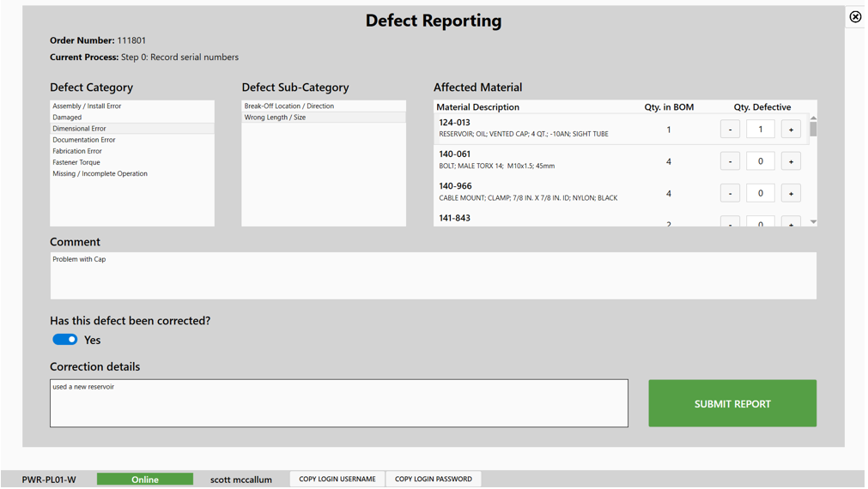Screen dimensions: 868x489
Task: Select Wrong Length / Size sub-category
Action: pos(275,118)
